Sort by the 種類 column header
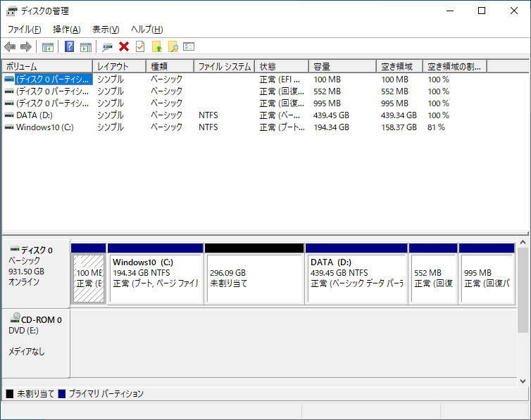 (x=170, y=66)
